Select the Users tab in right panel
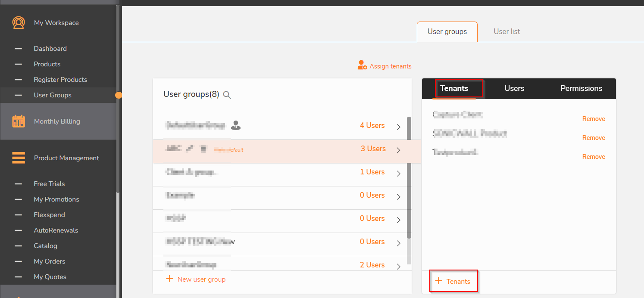 tap(514, 88)
